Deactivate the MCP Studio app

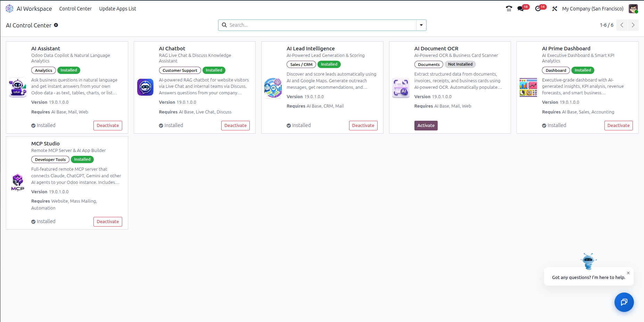click(108, 222)
